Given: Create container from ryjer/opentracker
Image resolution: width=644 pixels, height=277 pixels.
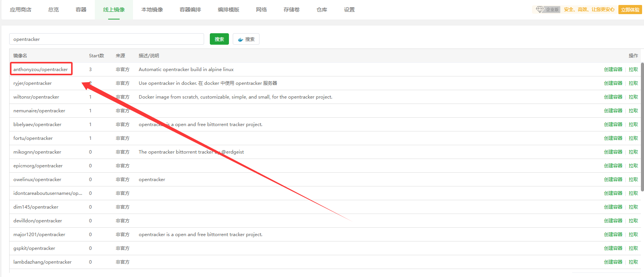Looking at the screenshot, I should click(x=613, y=83).
